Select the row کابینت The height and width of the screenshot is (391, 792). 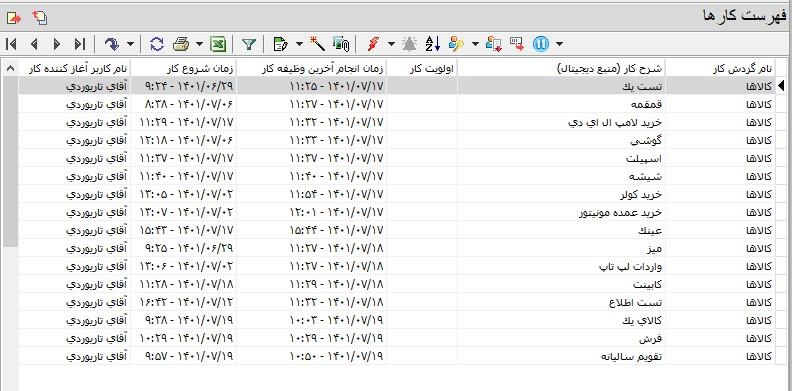(397, 284)
